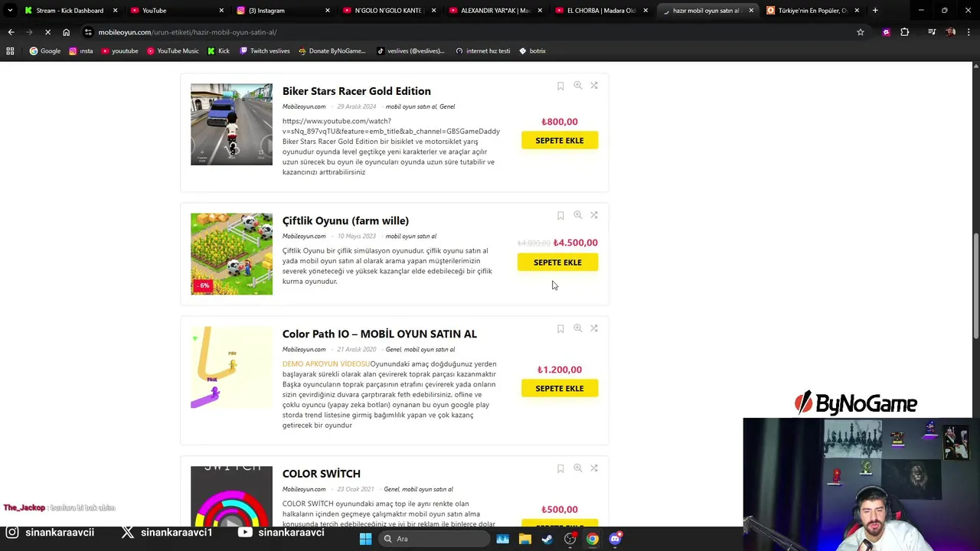The image size is (980, 551).
Task: Switch to N'GOLO N'GOLO KANTE tab
Action: tap(387, 11)
